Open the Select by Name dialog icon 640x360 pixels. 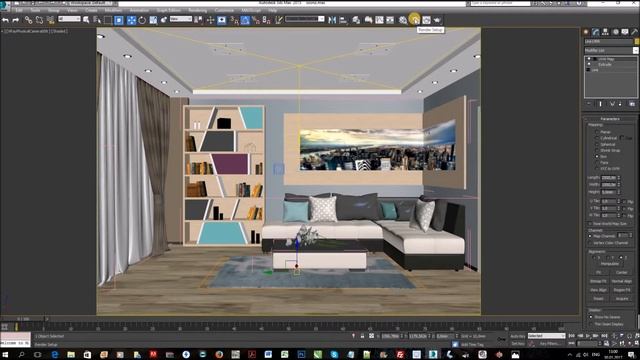click(97, 20)
